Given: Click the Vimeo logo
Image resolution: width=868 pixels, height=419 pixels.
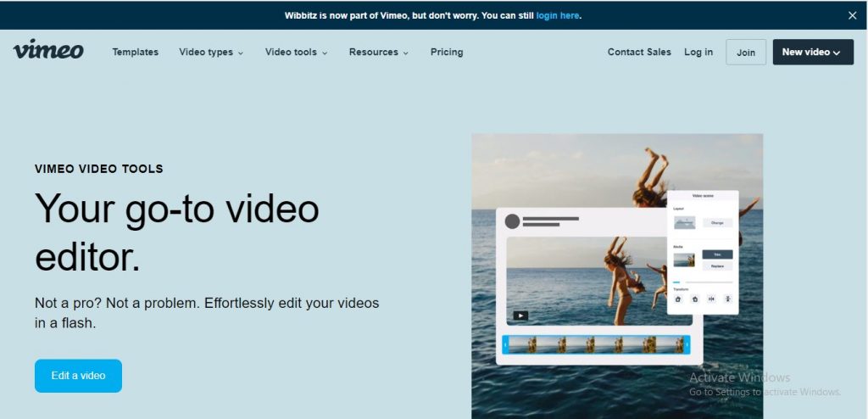Looking at the screenshot, I should tap(48, 50).
